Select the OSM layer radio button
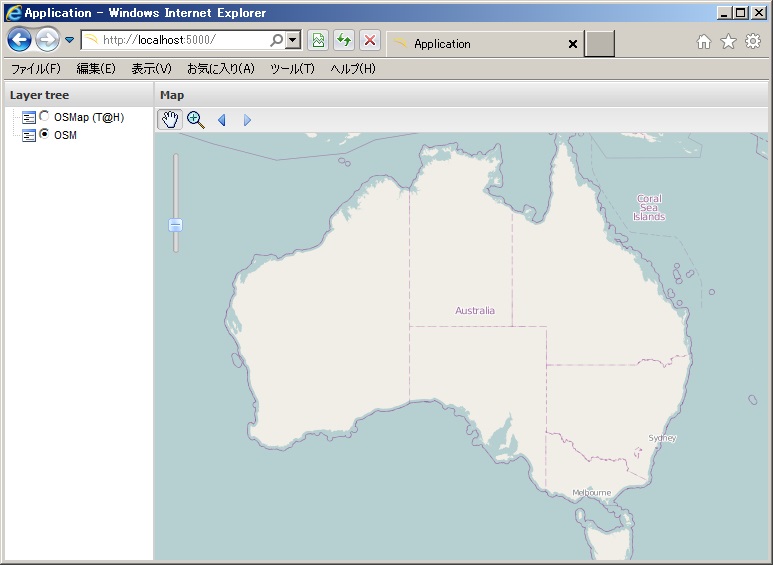This screenshot has height=565, width=773. click(44, 135)
